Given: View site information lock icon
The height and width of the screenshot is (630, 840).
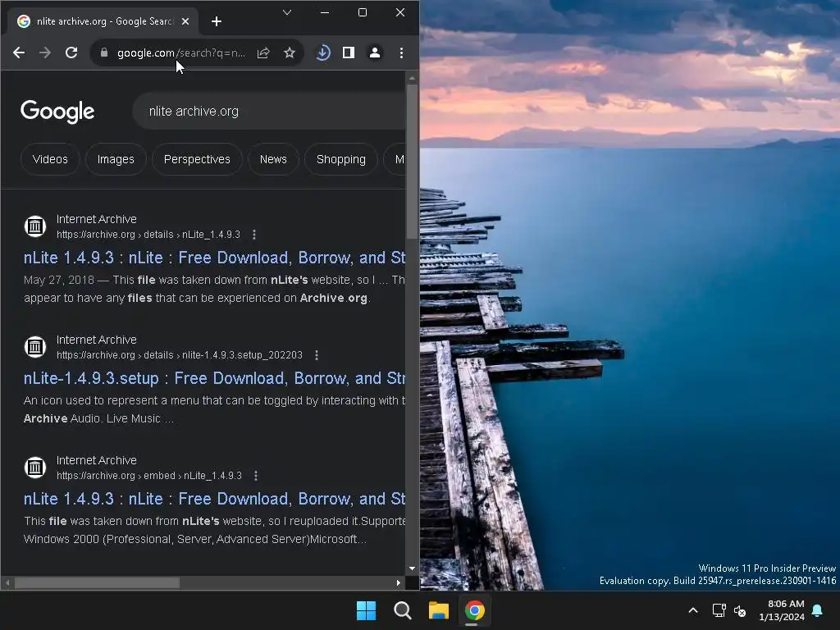Looking at the screenshot, I should tap(104, 52).
